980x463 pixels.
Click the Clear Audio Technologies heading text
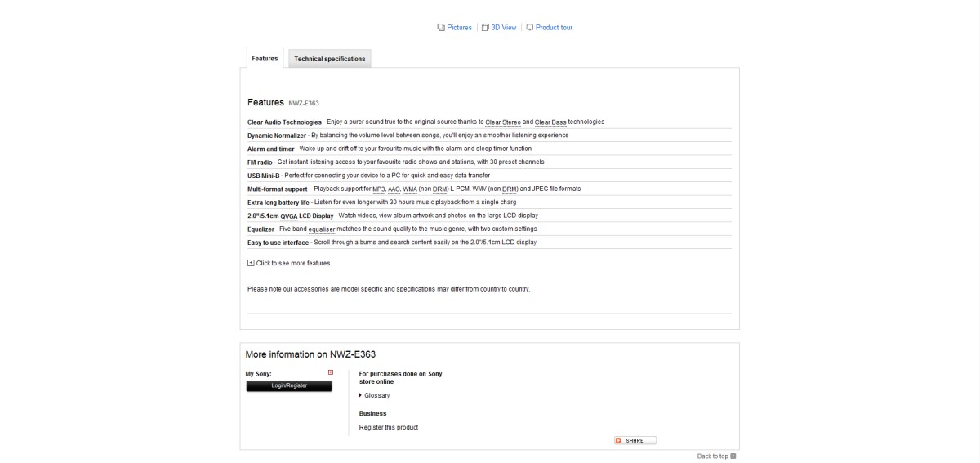285,122
